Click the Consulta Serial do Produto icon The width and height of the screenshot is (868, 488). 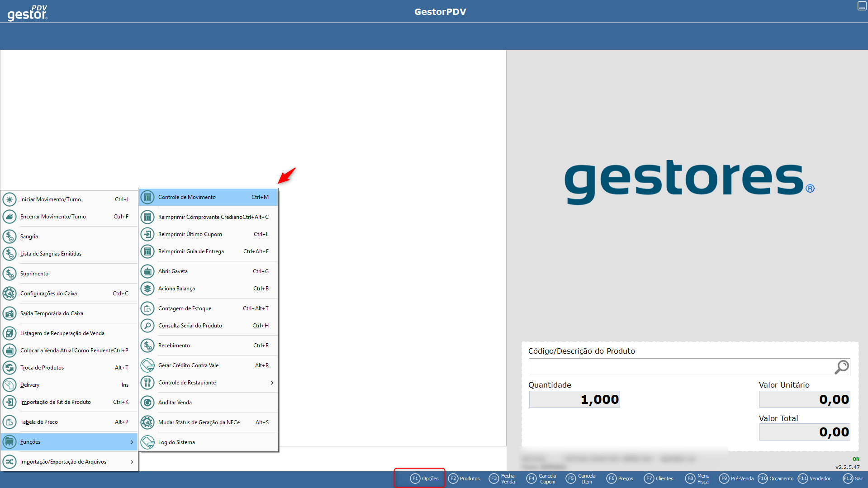pos(147,326)
